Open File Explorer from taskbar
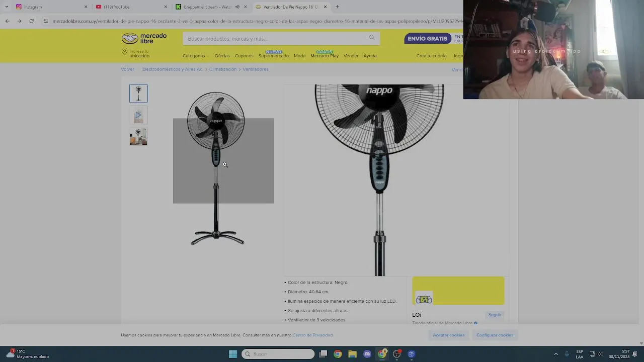 (x=352, y=354)
